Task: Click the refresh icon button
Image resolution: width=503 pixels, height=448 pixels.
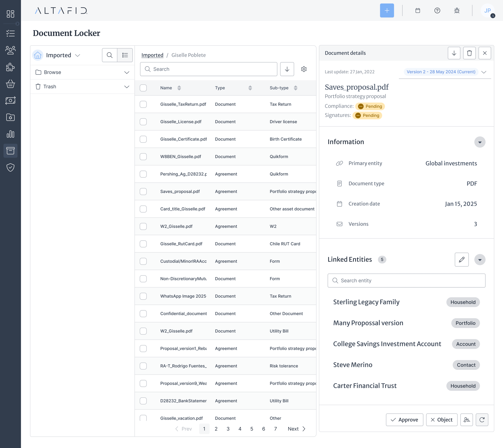Action: (482, 420)
